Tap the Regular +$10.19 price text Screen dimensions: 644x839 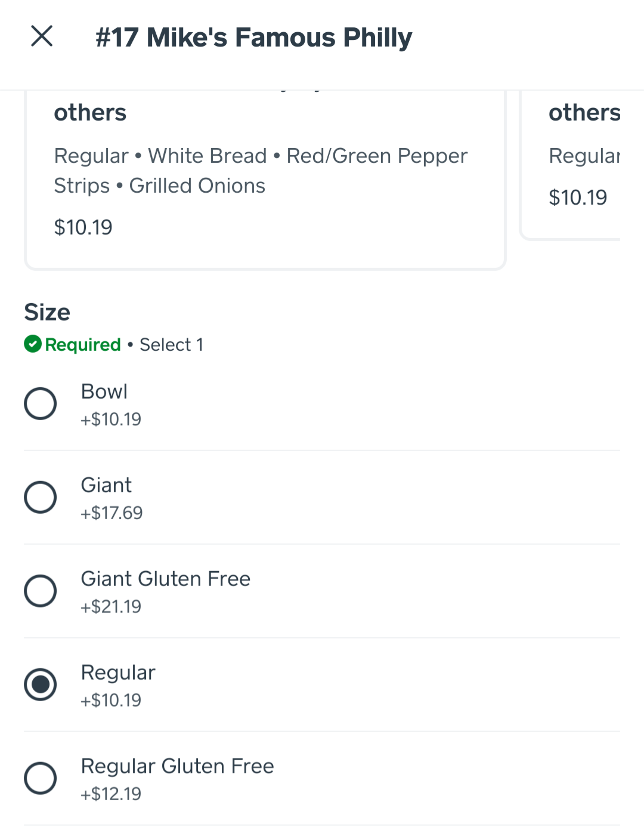(x=111, y=700)
